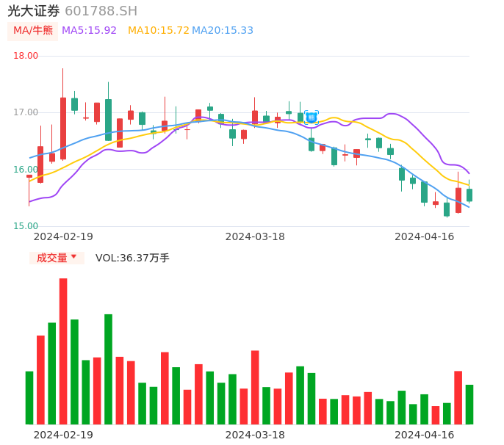This screenshot has width=504, height=445.
Task: Click the tallest red volume bar
Action: (x=63, y=351)
